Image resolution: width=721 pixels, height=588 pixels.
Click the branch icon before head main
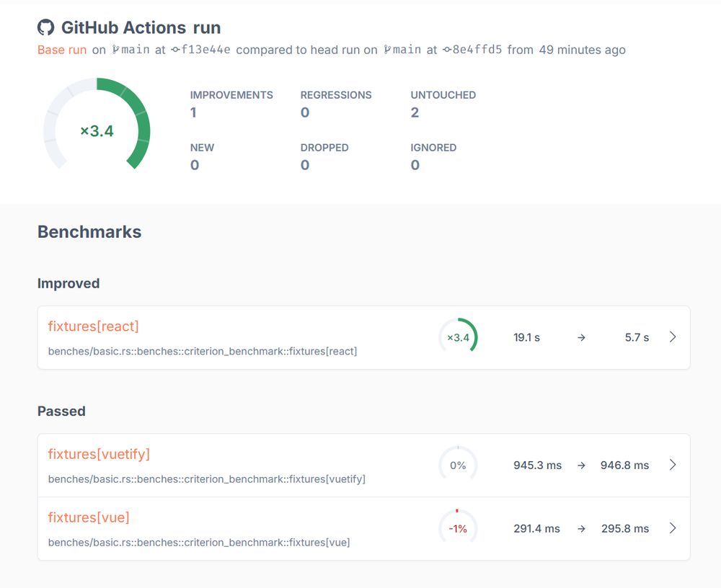(x=387, y=50)
